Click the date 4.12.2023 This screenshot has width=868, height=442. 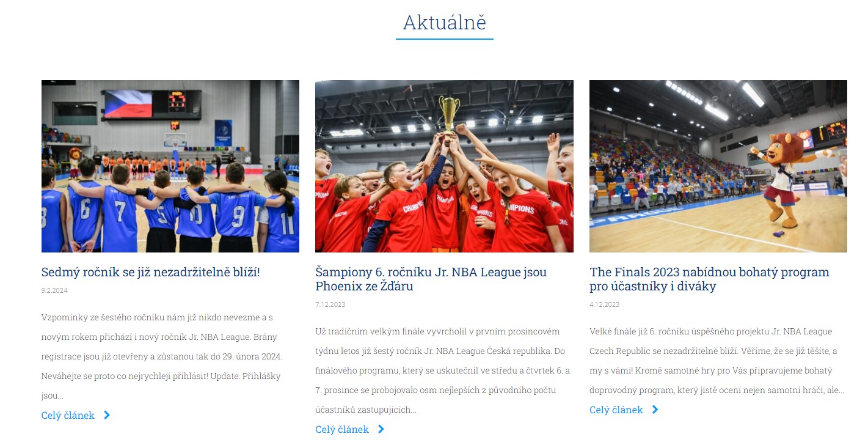pyautogui.click(x=605, y=304)
